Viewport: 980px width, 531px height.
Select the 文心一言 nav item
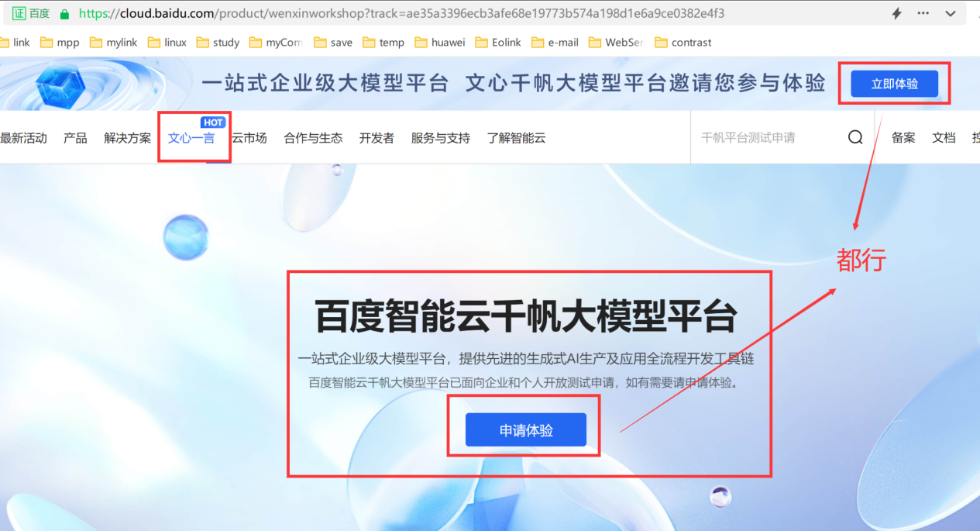(x=191, y=138)
